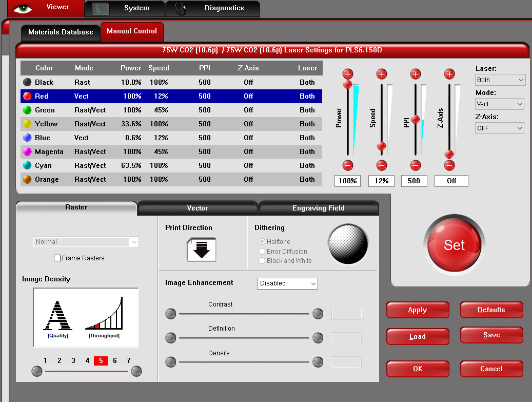Viewport: 532px width, 402px height.
Task: Switch to the Materials Database tab
Action: click(x=61, y=32)
